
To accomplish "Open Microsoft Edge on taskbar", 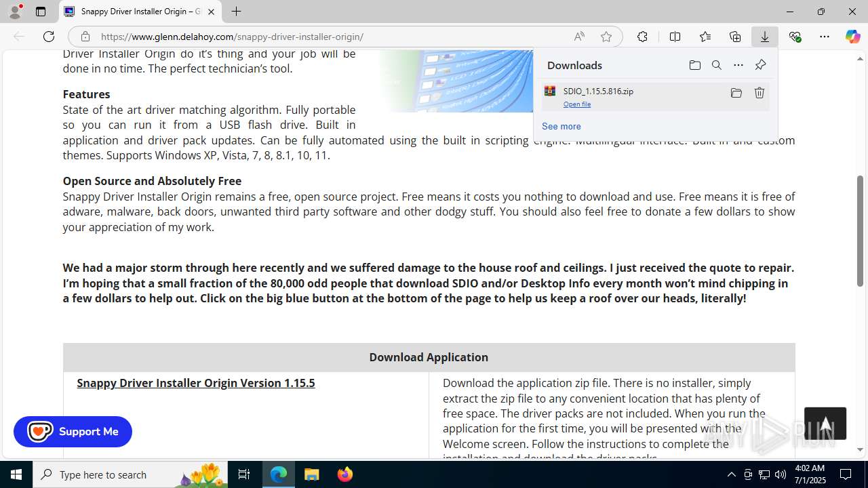I will coord(279,474).
